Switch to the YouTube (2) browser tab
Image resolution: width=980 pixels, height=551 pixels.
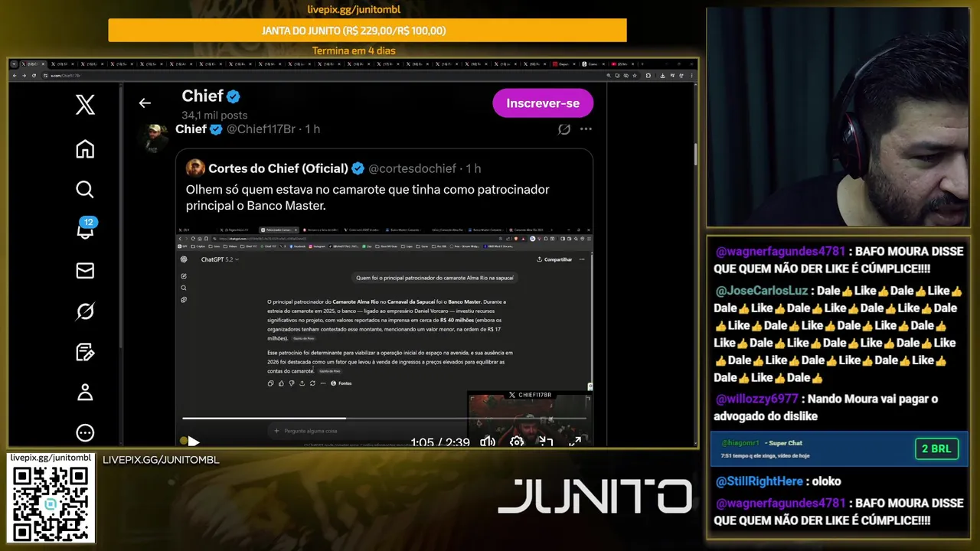coord(622,64)
